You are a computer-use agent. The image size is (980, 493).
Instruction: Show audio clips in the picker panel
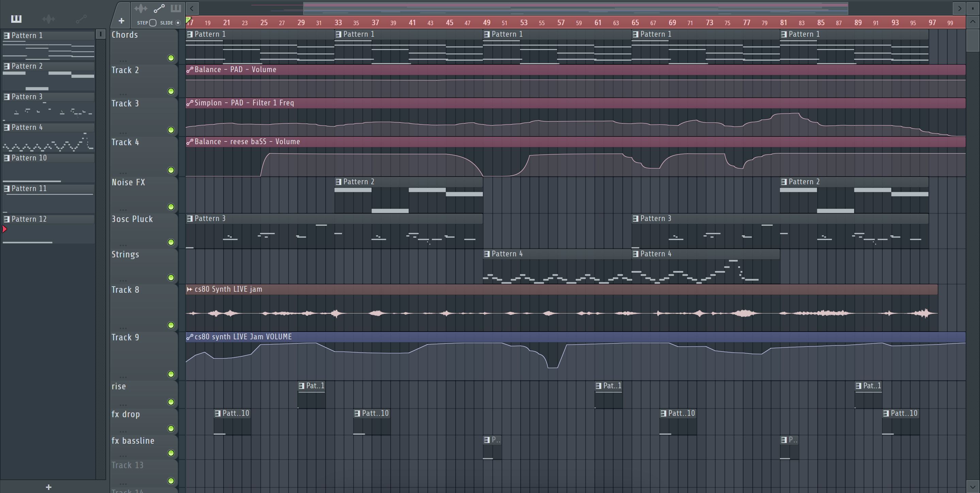pos(49,19)
